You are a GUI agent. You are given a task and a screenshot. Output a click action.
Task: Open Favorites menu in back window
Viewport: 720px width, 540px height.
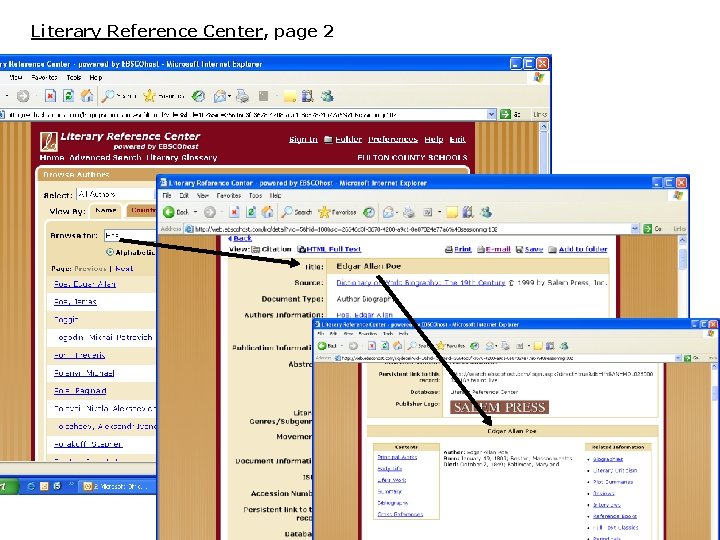pyautogui.click(x=44, y=77)
